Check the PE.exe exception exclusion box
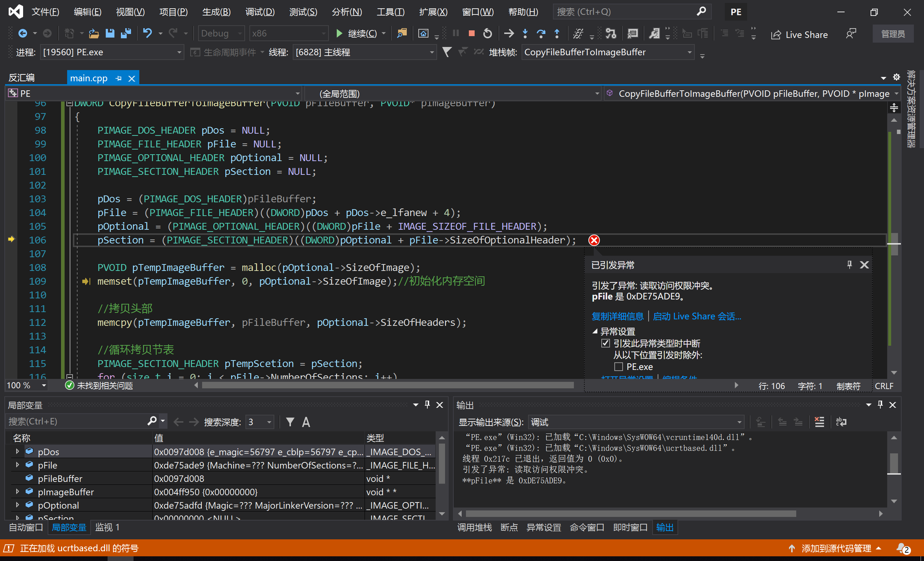This screenshot has height=561, width=924. 618,367
